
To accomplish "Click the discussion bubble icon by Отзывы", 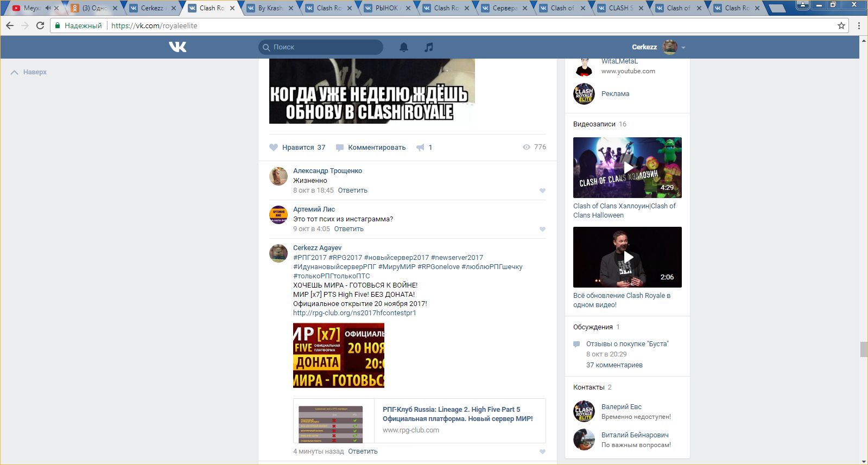I will click(x=576, y=344).
